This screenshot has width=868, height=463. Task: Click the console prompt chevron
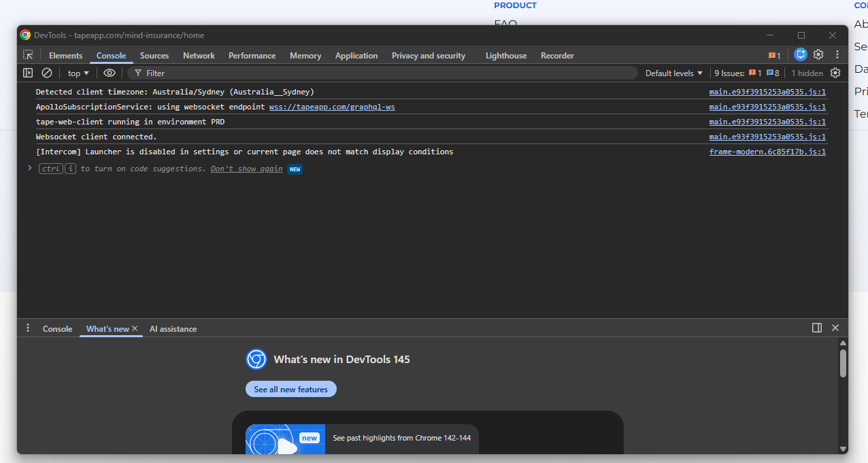(x=30, y=168)
